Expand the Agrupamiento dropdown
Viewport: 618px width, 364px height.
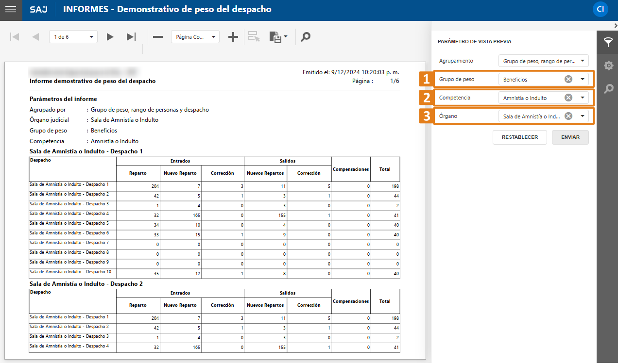click(582, 61)
